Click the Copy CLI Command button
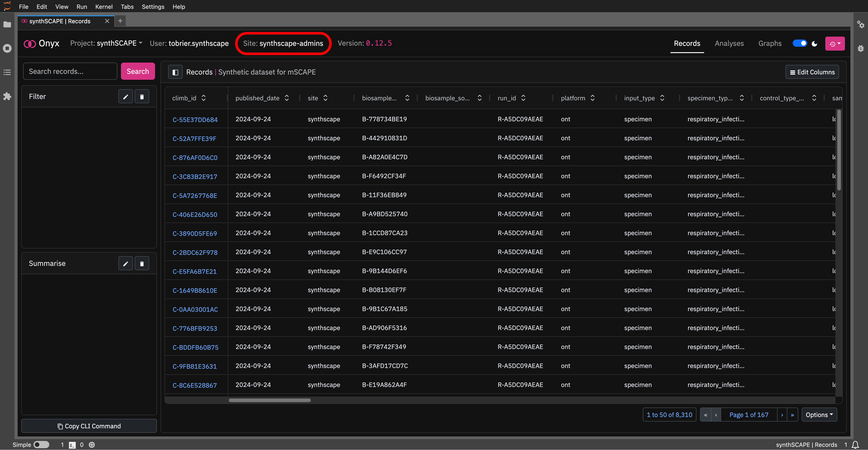Screen dimensions: 868x450 pyautogui.click(x=89, y=426)
